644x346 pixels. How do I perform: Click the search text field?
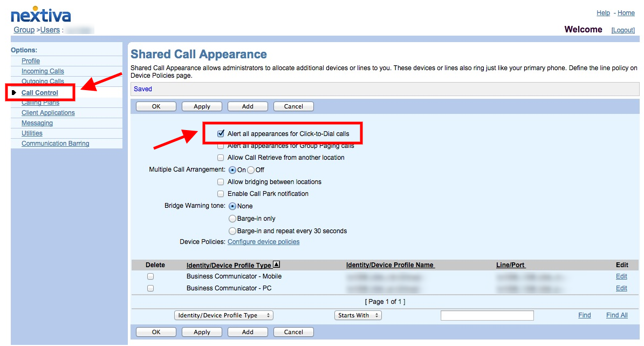pos(487,315)
